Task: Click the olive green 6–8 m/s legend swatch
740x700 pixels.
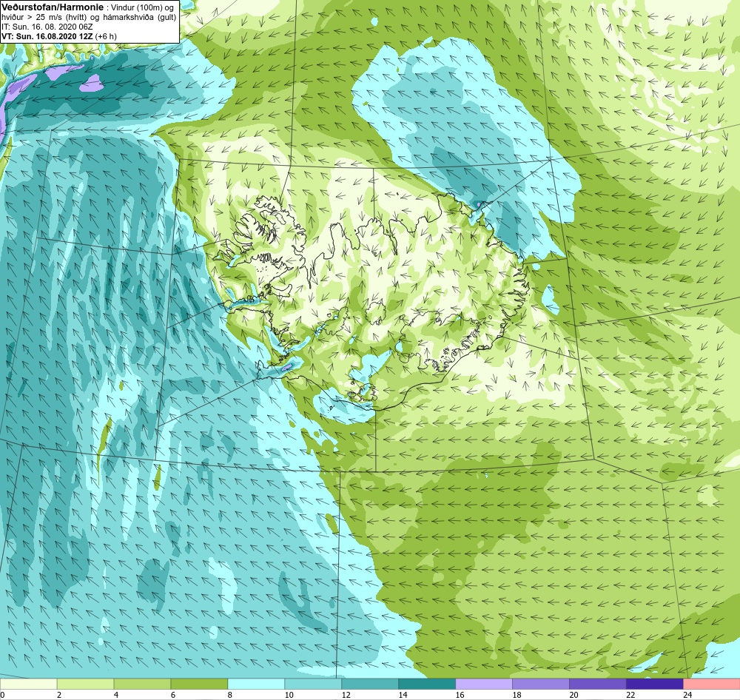Action: [x=199, y=684]
